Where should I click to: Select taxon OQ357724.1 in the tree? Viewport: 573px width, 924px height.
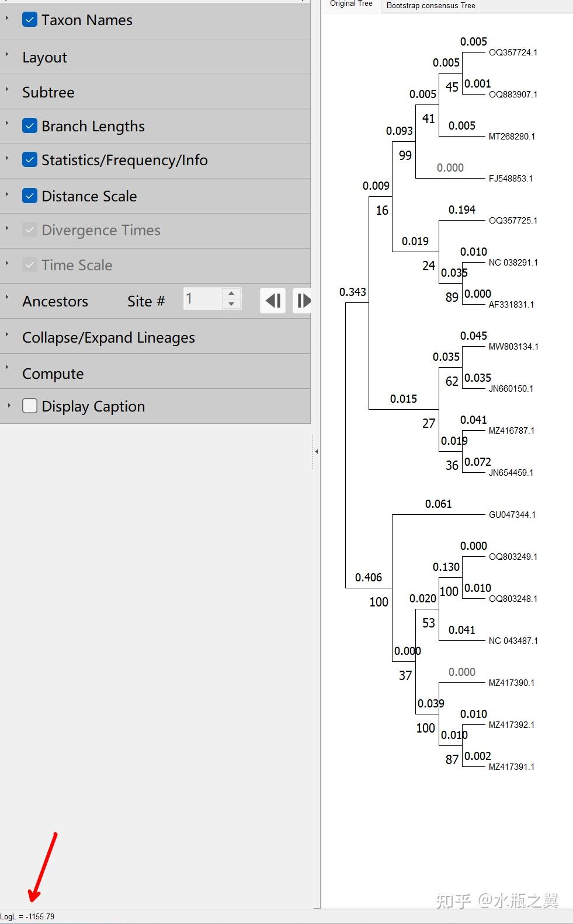tap(513, 53)
